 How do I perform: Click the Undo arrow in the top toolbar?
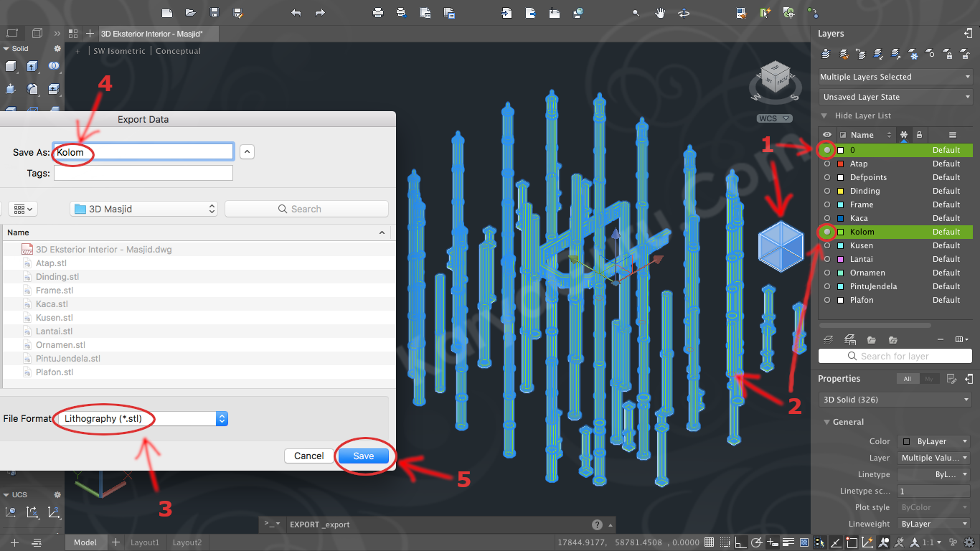[x=296, y=13]
